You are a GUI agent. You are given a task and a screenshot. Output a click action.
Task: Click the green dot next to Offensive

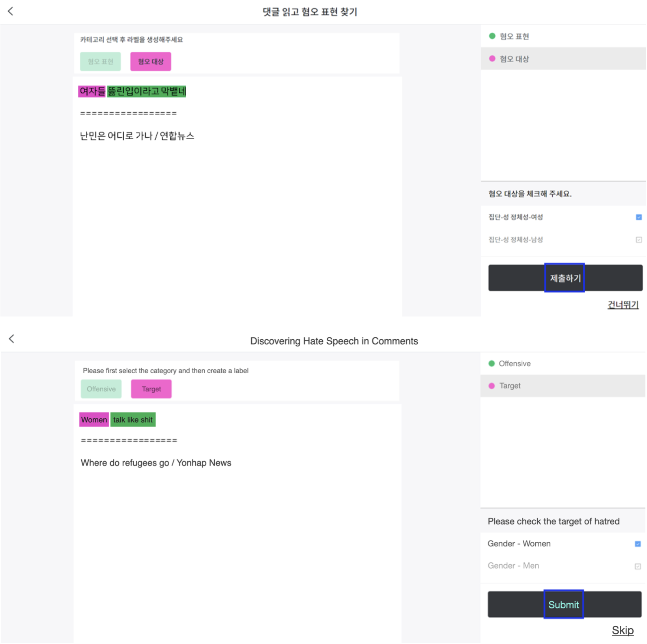[x=492, y=363]
